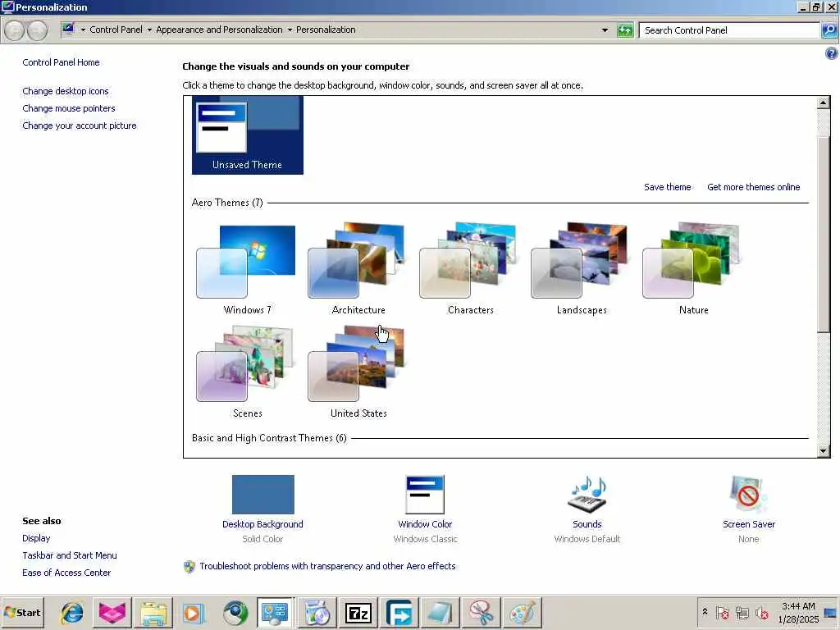Click the Back navigation button
The width and height of the screenshot is (840, 630).
coord(15,30)
